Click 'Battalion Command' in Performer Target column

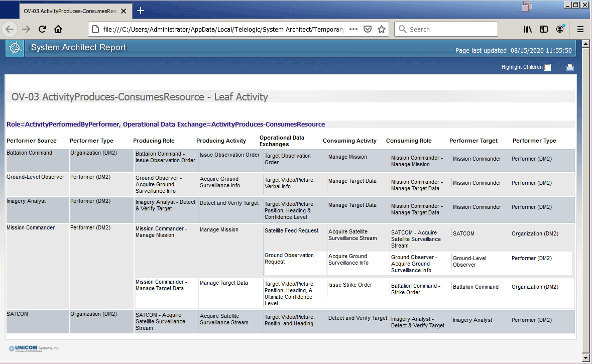click(x=476, y=287)
